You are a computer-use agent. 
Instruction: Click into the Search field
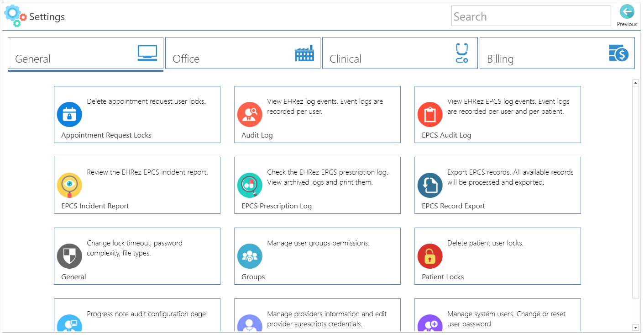point(531,16)
